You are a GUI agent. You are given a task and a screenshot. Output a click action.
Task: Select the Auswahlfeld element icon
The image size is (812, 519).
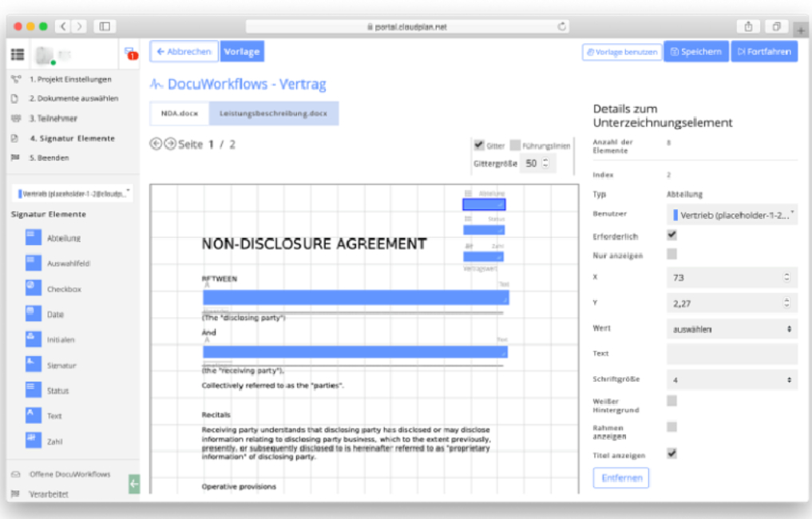(34, 263)
